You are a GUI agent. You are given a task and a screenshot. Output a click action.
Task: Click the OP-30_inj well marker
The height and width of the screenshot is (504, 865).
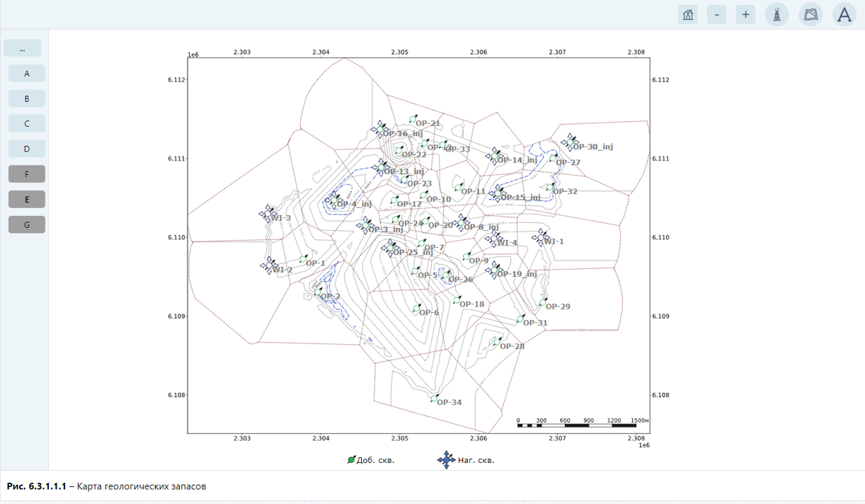click(570, 142)
